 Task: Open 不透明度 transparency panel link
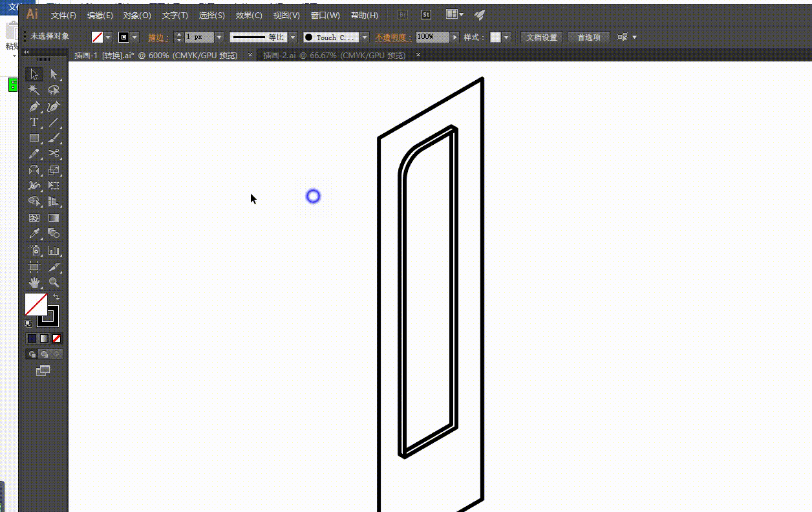[392, 37]
